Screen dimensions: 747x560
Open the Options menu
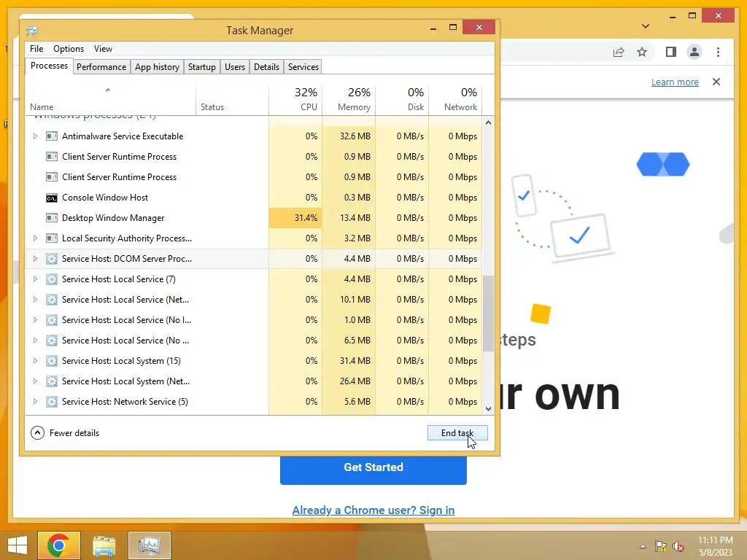(69, 49)
